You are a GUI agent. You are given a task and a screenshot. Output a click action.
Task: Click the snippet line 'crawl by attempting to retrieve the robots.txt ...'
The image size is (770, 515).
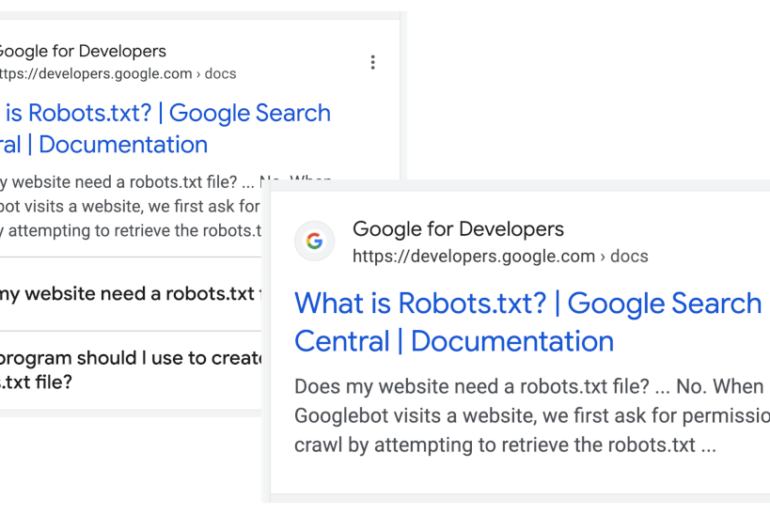coord(505,445)
